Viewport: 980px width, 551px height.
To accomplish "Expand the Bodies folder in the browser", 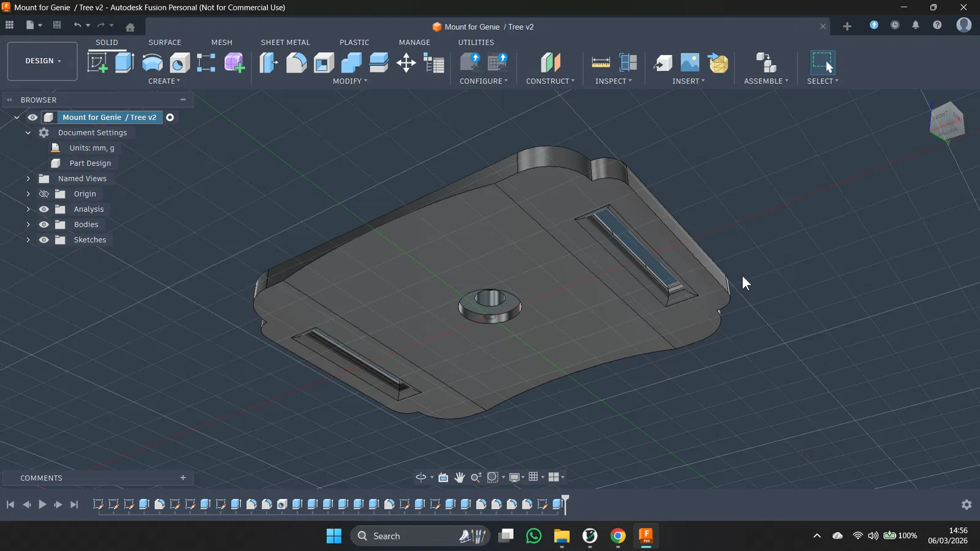I will [28, 225].
